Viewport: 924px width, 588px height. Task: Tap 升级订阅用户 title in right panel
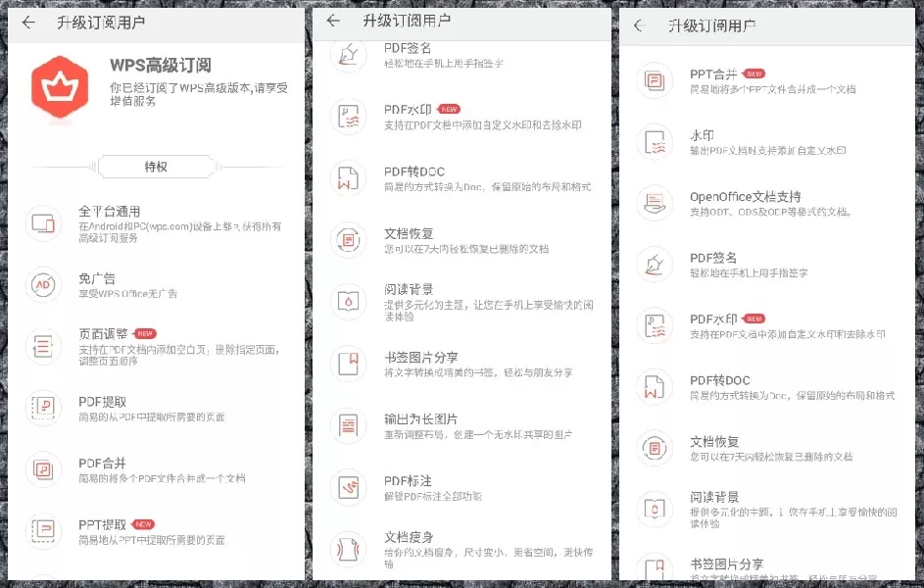click(x=711, y=25)
